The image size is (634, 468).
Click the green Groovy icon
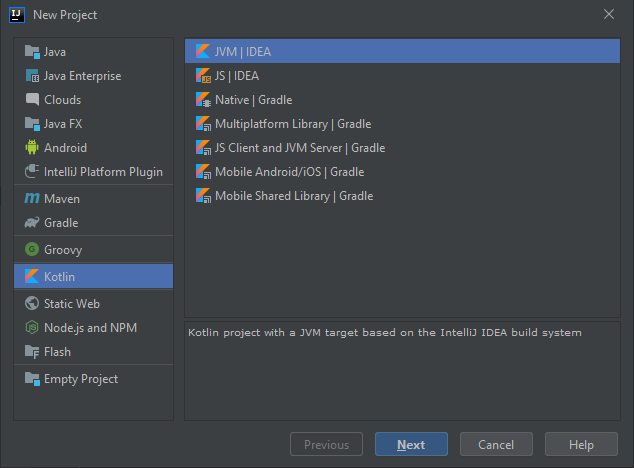[32, 250]
